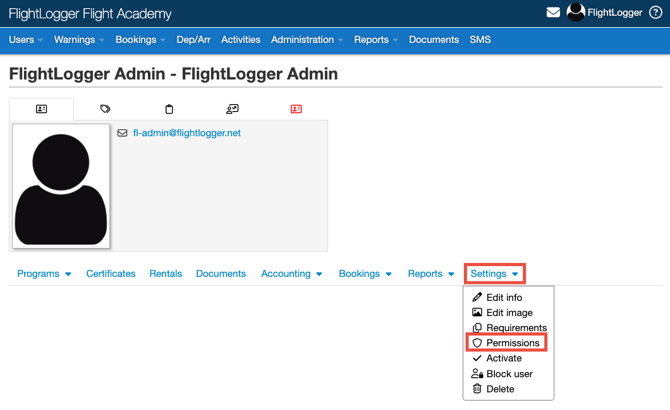Select the contact card profile tab icon

pos(41,109)
